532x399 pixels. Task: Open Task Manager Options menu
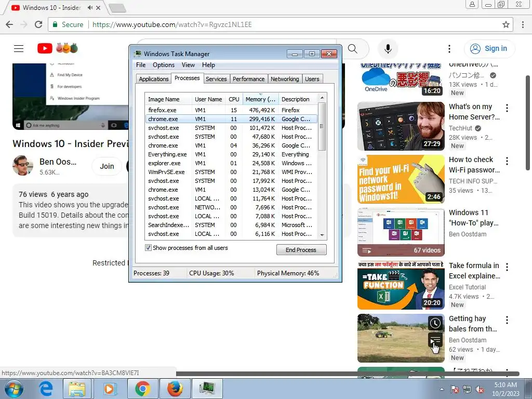coord(164,65)
